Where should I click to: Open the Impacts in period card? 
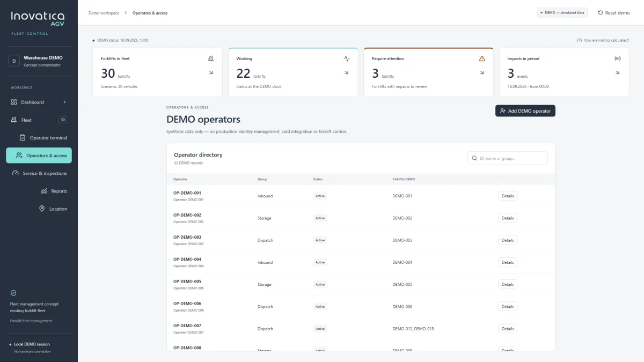pyautogui.click(x=564, y=72)
